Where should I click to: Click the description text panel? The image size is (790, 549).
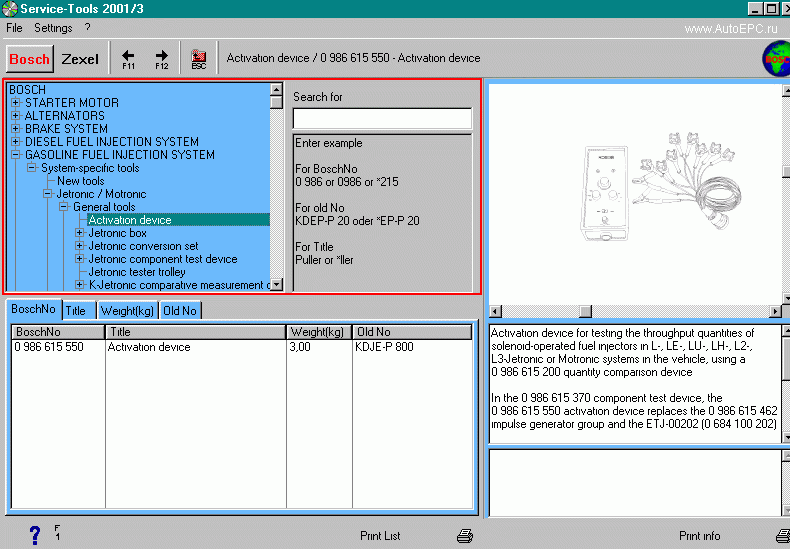635,384
